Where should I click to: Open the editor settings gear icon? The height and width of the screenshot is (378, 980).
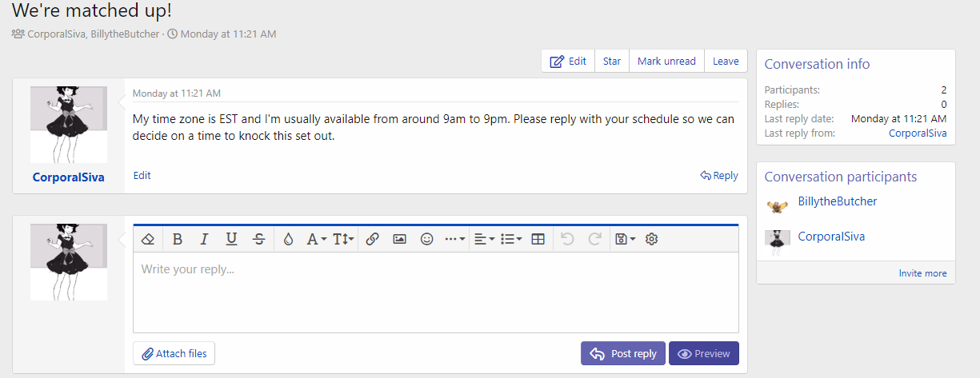[x=651, y=239]
